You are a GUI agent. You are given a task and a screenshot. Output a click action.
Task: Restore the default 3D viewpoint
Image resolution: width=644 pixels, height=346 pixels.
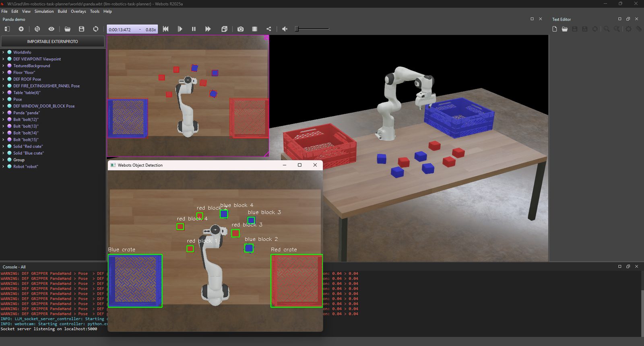click(37, 29)
